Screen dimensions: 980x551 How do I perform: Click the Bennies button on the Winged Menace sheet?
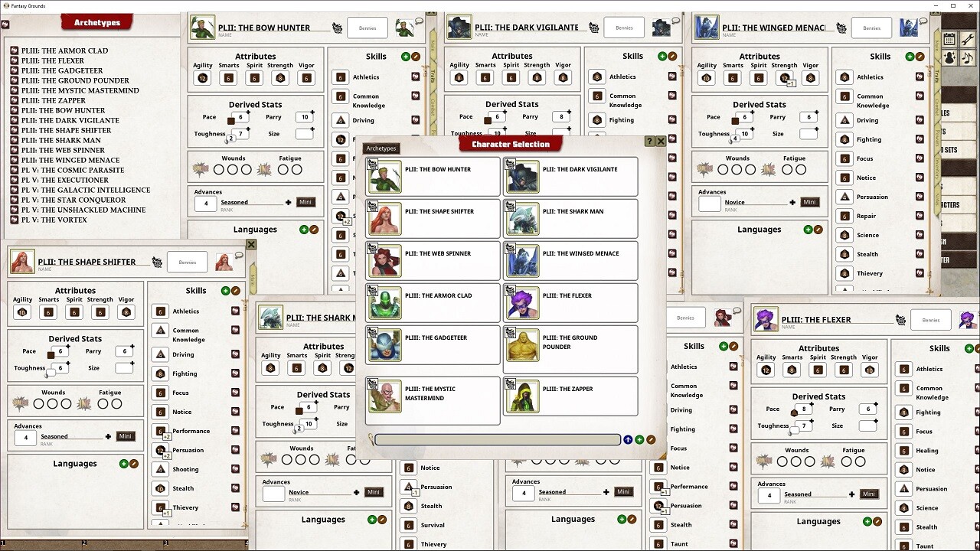click(x=871, y=28)
